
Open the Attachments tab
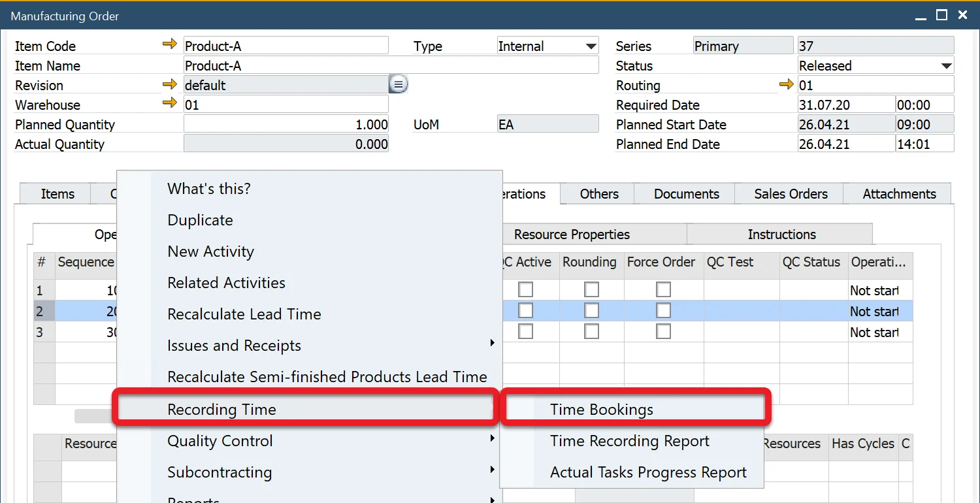pyautogui.click(x=899, y=194)
